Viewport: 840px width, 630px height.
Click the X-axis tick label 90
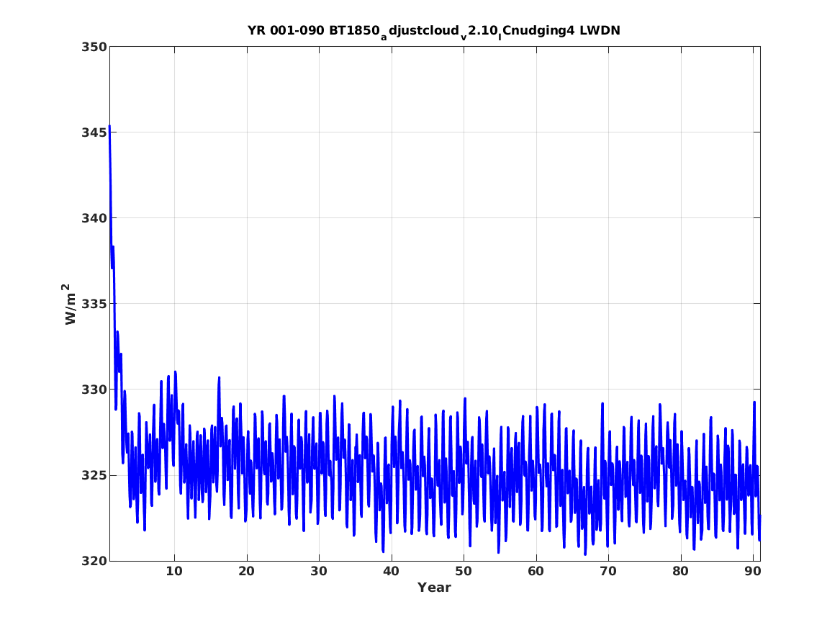tap(753, 571)
